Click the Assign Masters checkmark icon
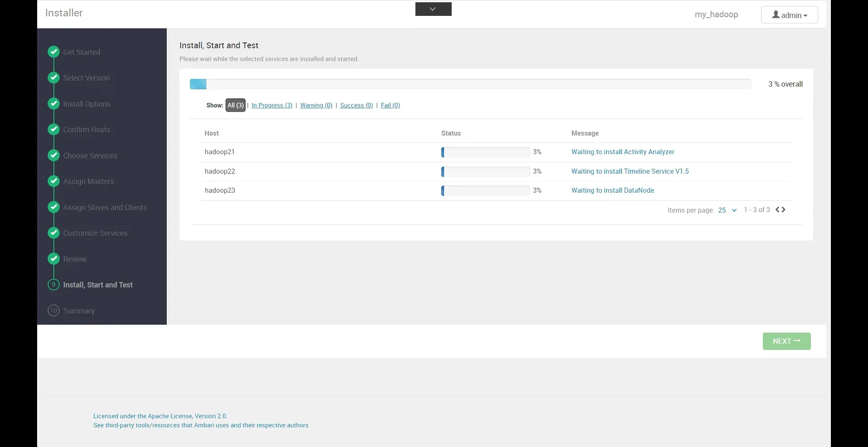 (x=54, y=181)
